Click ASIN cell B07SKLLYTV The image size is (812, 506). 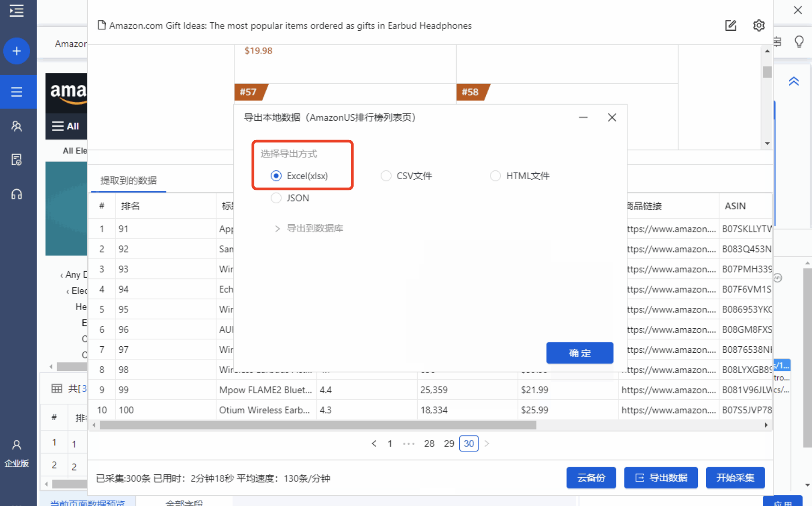[746, 229]
